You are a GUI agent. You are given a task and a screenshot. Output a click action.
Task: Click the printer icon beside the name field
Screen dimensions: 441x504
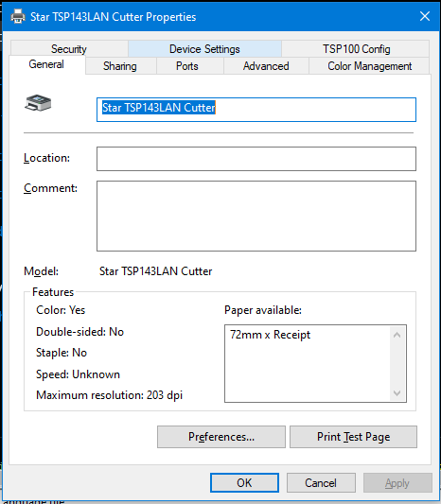38,103
